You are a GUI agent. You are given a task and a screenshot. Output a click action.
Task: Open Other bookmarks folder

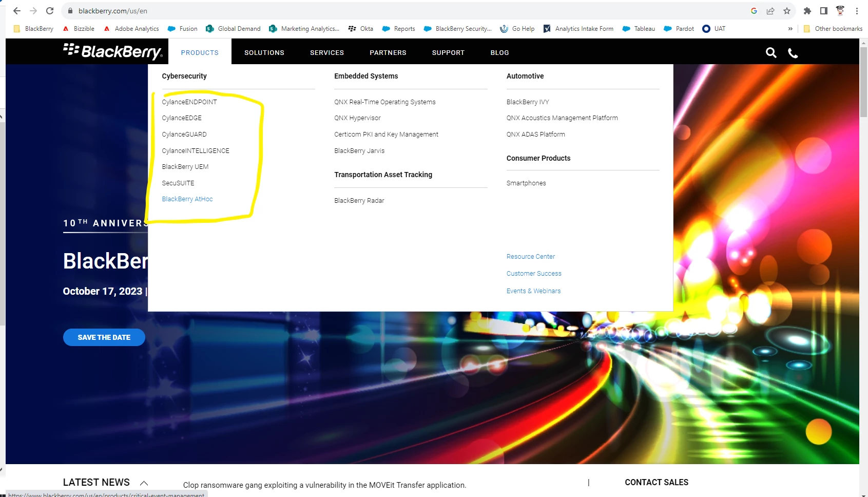click(833, 29)
